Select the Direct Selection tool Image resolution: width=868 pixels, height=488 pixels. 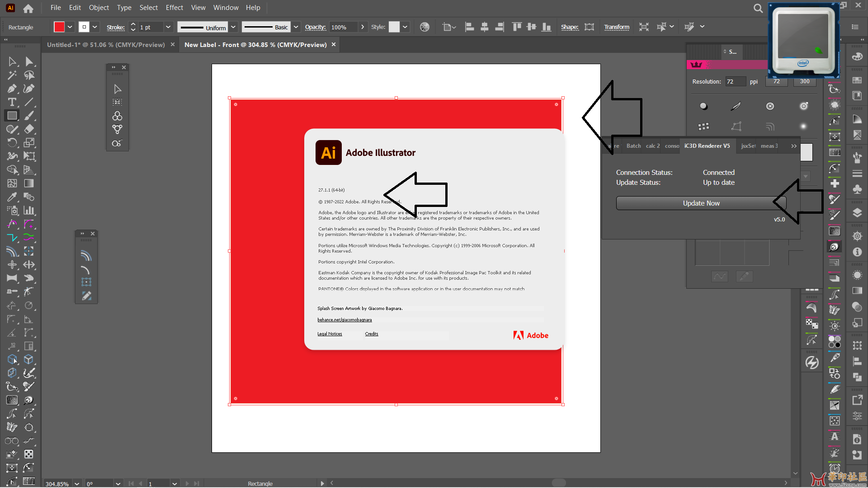(29, 61)
